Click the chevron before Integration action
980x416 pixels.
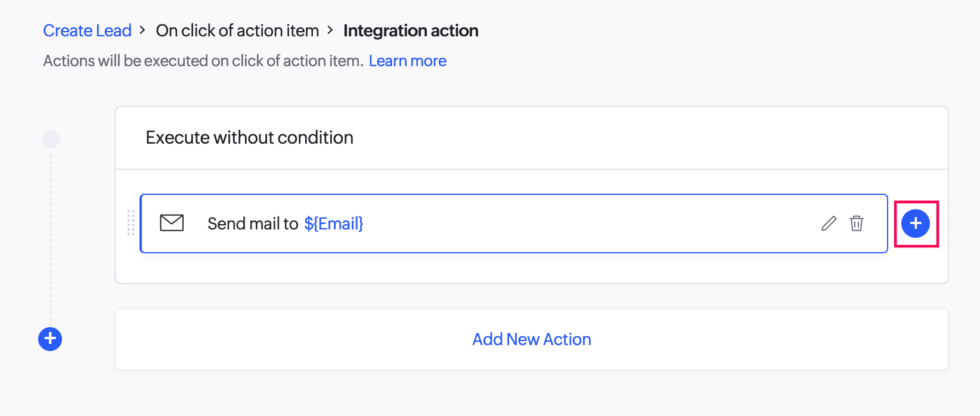point(330,30)
